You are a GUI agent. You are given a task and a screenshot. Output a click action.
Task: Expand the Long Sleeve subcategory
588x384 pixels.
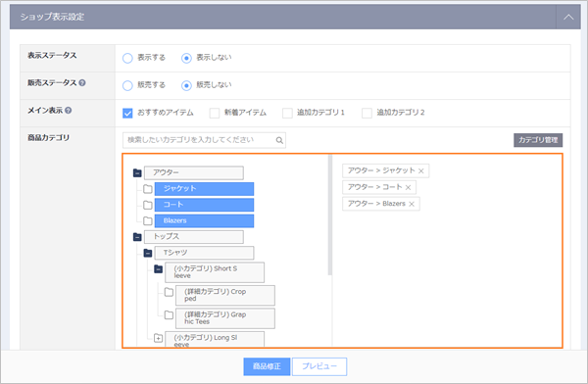158,338
